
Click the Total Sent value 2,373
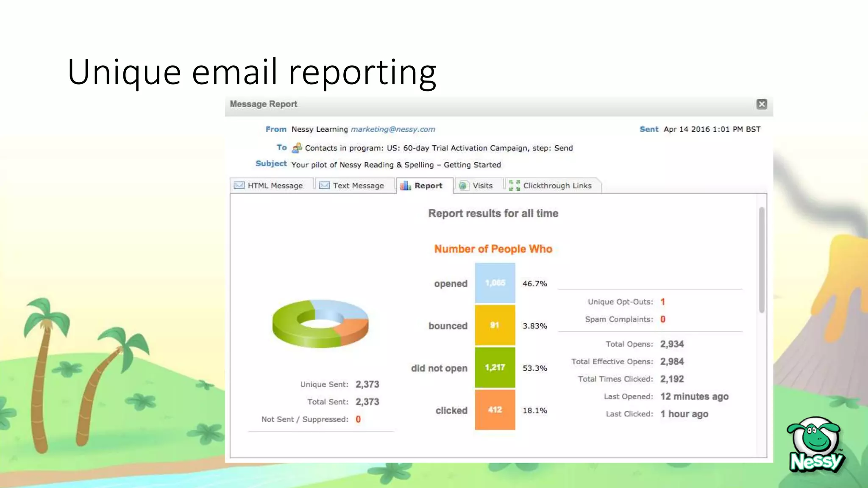(367, 402)
